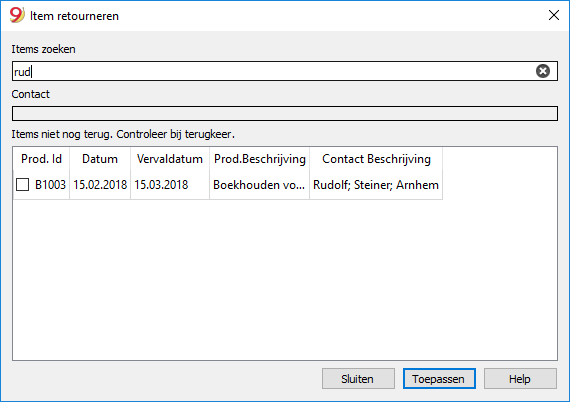Click the empty area of the items list
This screenshot has width=570, height=403.
click(285, 280)
